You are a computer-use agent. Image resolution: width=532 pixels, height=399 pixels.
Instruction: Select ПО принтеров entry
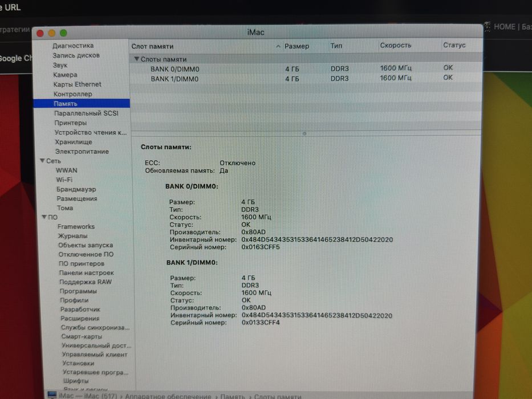click(x=82, y=263)
